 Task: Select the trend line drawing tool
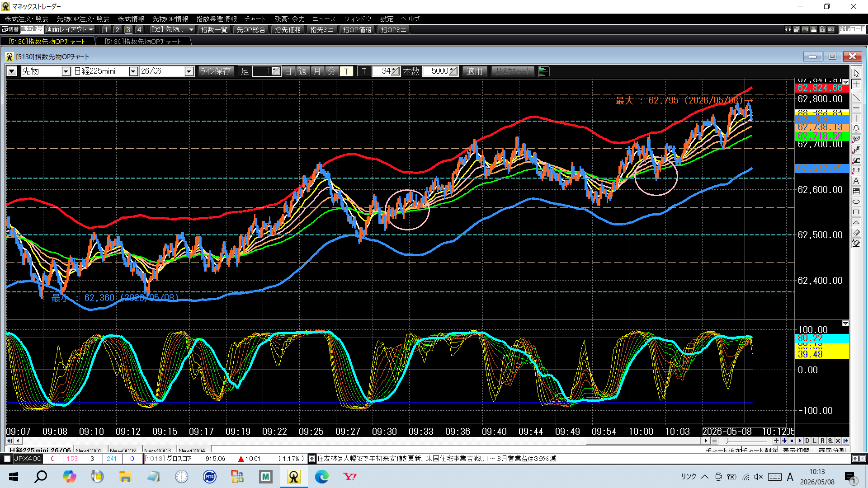click(856, 97)
